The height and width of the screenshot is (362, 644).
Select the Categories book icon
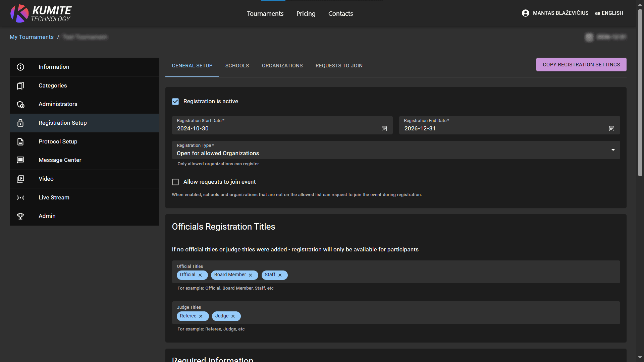(x=20, y=85)
